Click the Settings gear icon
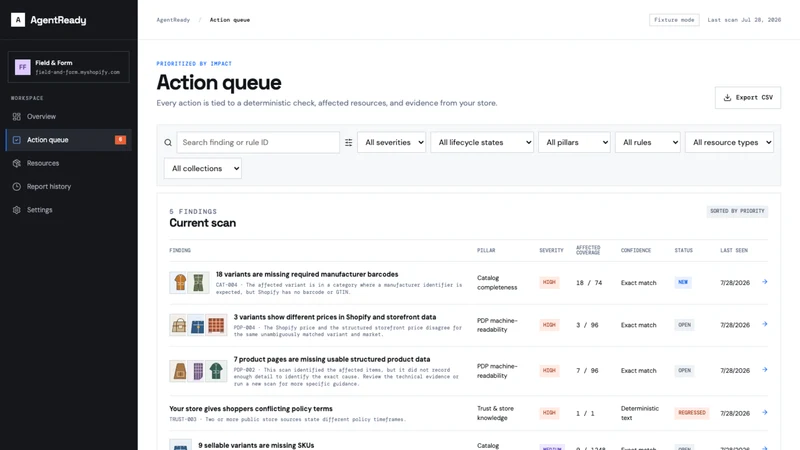This screenshot has height=450, width=800. point(17,210)
